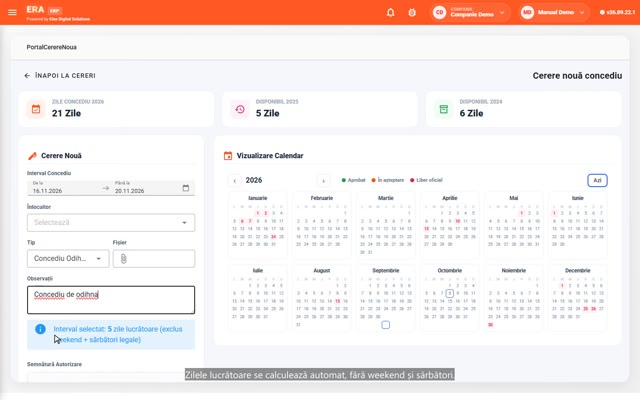The image size is (640, 400).
Task: Click the August month calendar title
Action: [x=322, y=271]
